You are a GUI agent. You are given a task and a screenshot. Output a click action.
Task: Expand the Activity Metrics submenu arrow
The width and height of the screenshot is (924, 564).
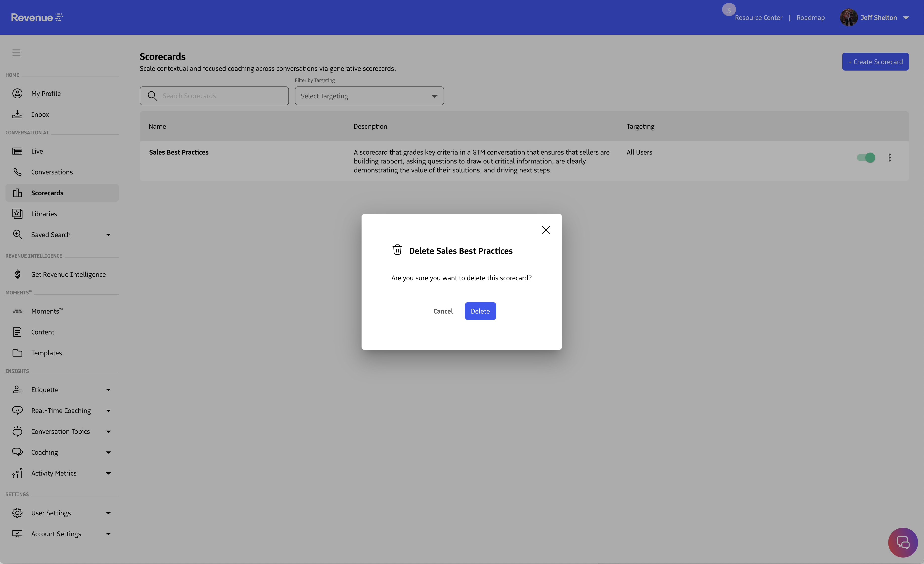[108, 473]
